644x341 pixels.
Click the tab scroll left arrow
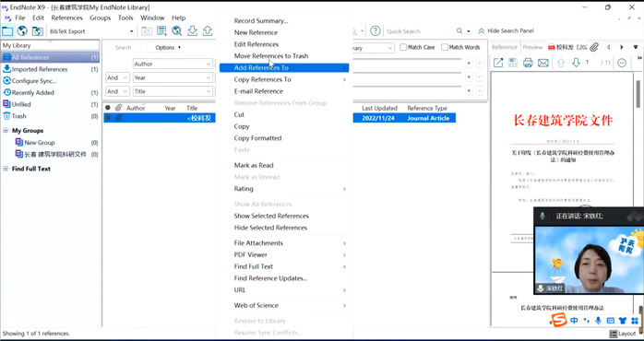coord(608,47)
